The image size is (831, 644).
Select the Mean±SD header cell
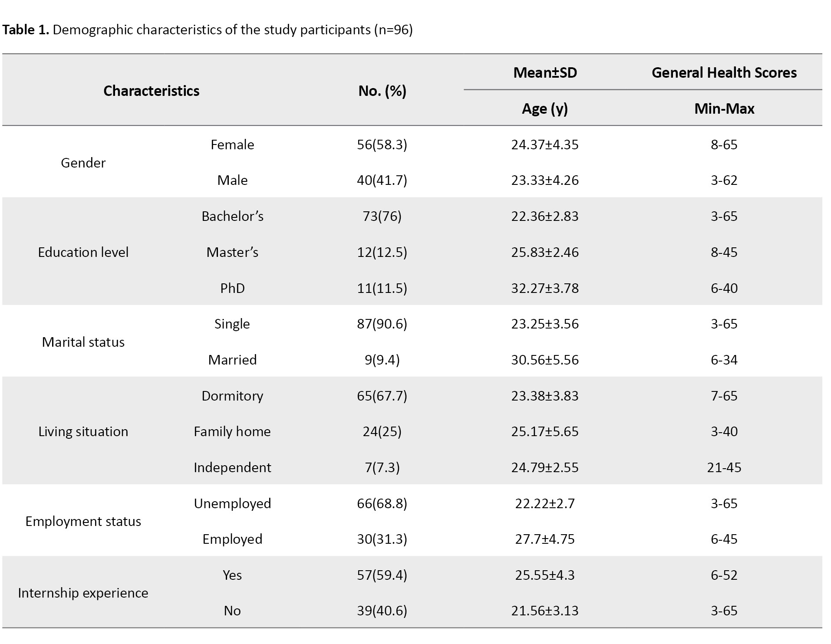545,72
